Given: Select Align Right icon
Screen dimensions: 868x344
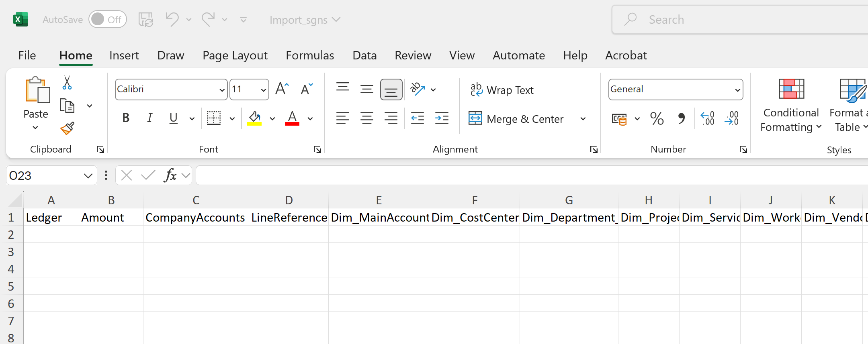Looking at the screenshot, I should (391, 118).
